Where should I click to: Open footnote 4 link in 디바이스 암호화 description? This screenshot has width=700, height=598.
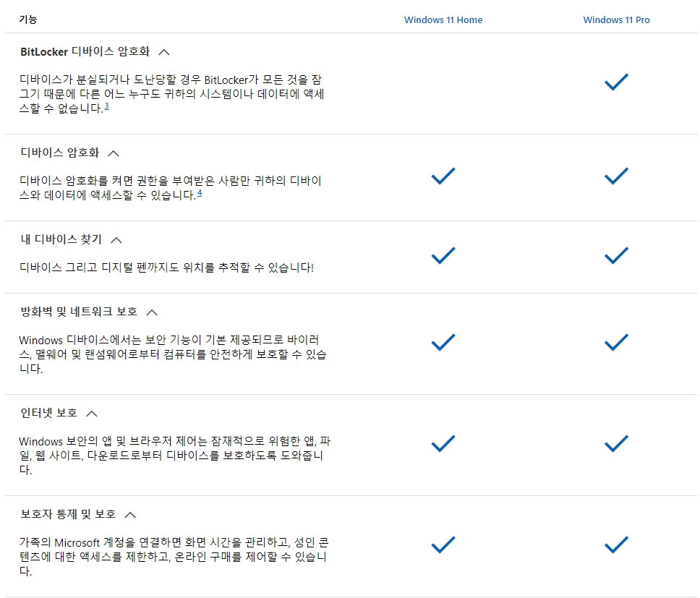click(200, 193)
